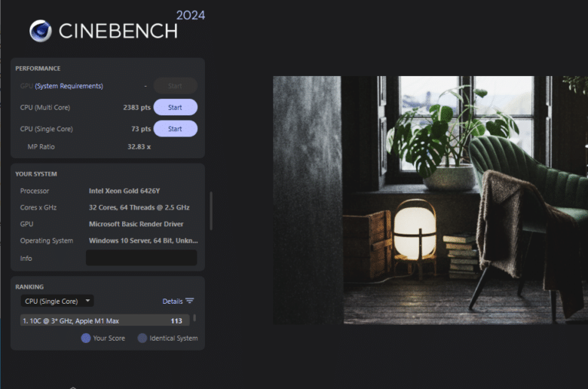This screenshot has height=389, width=588.
Task: Click the left panel vertical scrollbar
Action: pos(211,210)
